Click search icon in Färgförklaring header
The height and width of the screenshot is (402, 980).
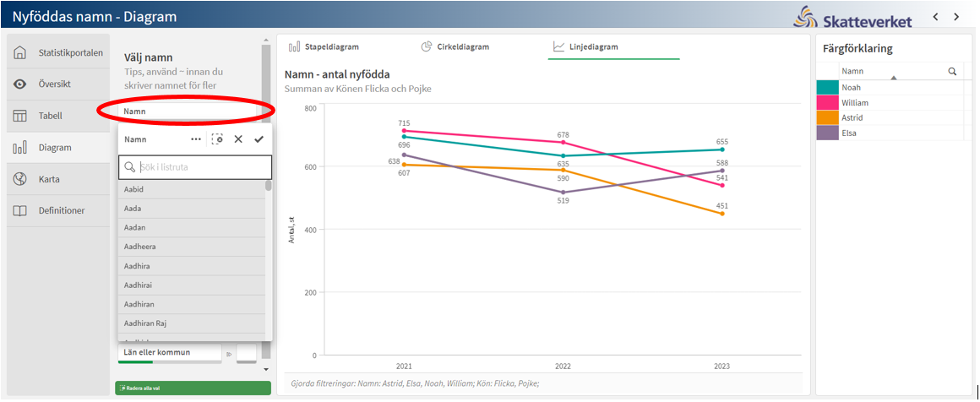pos(952,72)
